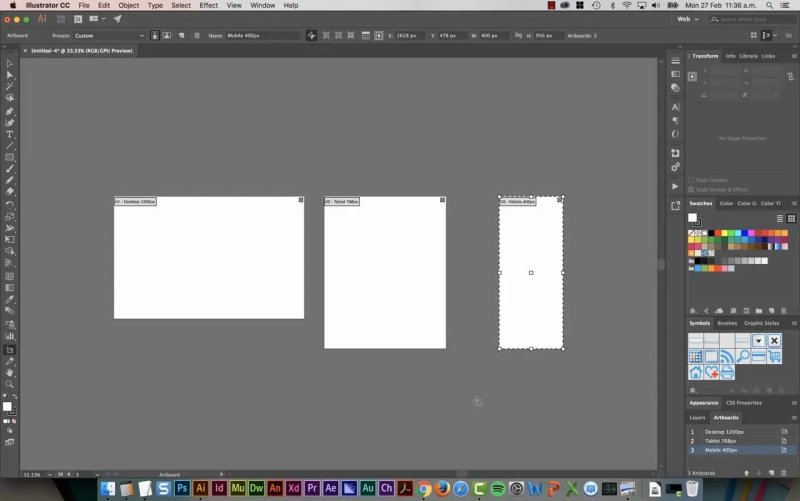Open the Web workspace switcher dropdown
800x501 pixels.
coord(688,19)
